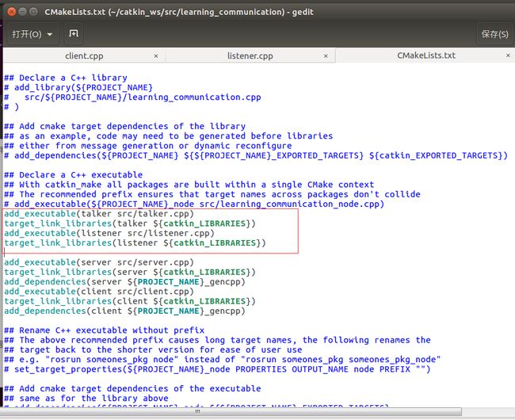This screenshot has height=420, width=515.
Task: Click comment '## Declare a C++ executable'
Action: pyautogui.click(x=73, y=175)
